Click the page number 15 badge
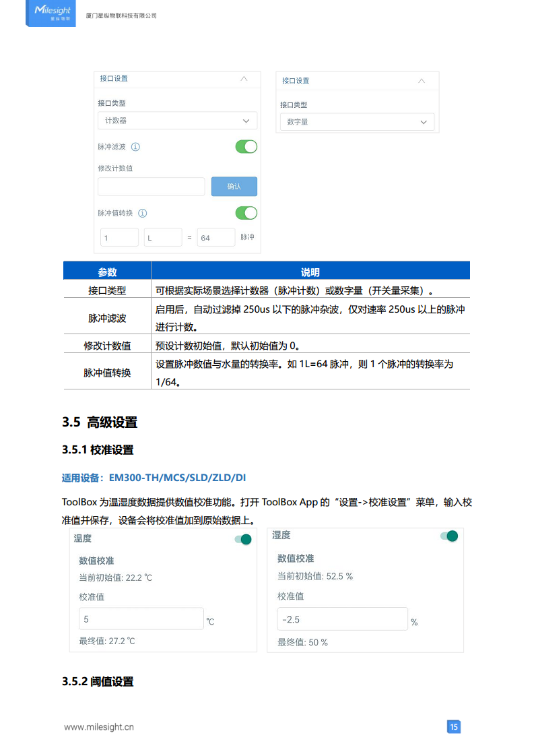The image size is (534, 756). 453,726
